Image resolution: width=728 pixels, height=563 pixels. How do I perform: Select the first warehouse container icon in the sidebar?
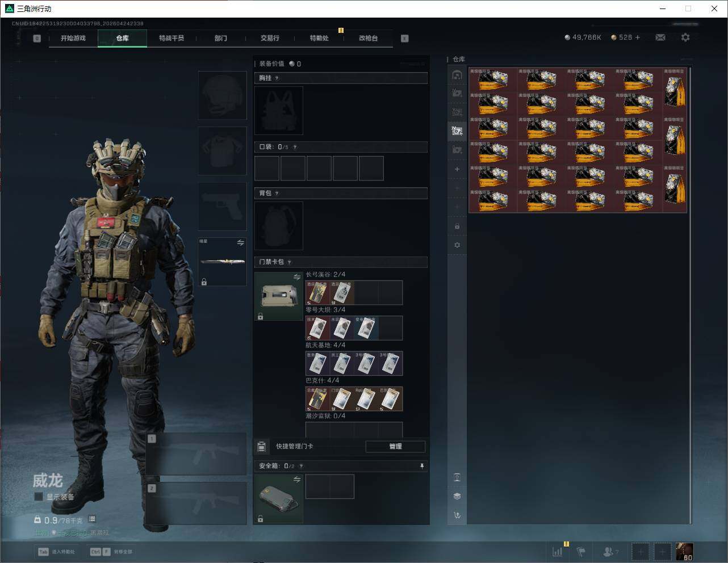point(457,75)
